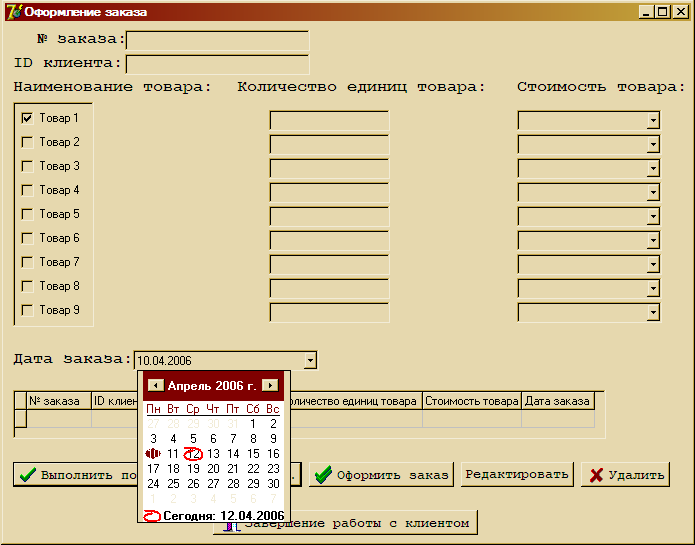Click the Выполнить button with green checkmark
695x545 pixels.
click(75, 475)
